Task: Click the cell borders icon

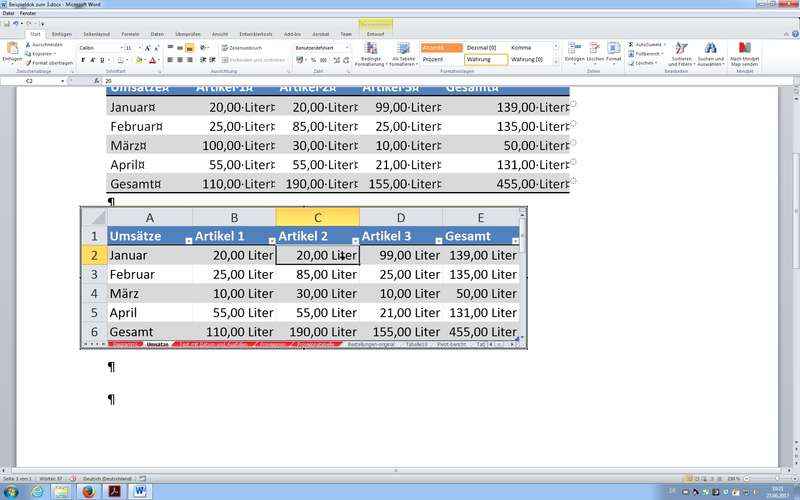Action: (120, 60)
